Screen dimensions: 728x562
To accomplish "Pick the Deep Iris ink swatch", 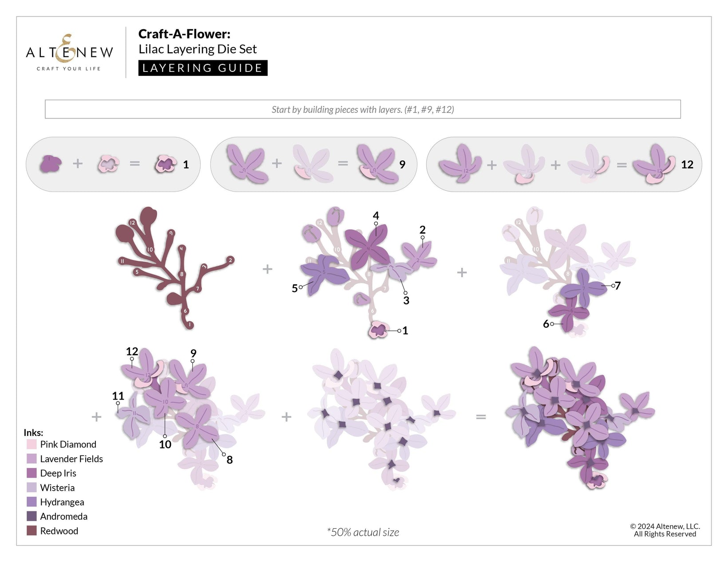I will coord(32,473).
